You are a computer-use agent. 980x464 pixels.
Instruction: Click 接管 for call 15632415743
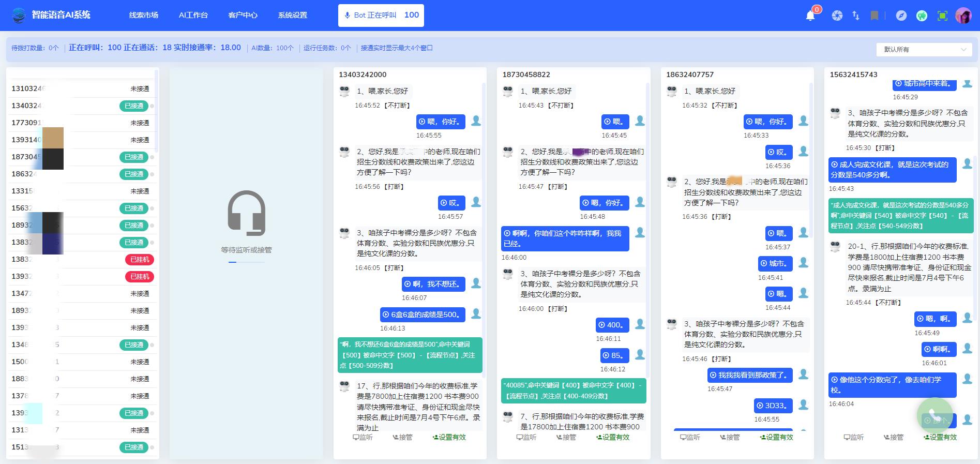[x=893, y=437]
